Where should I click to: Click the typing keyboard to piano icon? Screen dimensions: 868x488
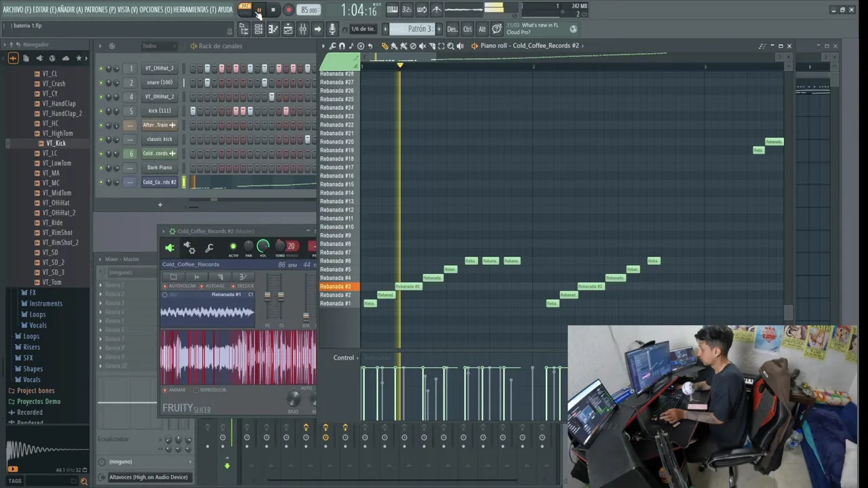392,9
